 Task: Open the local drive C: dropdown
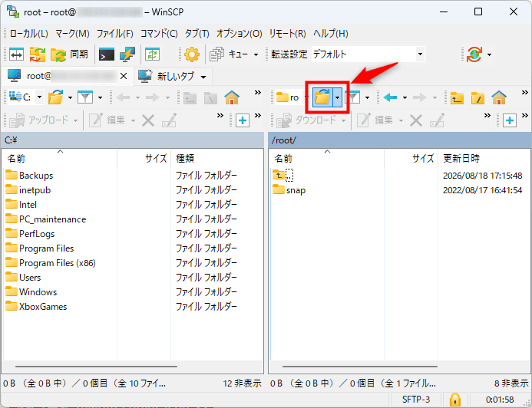[x=26, y=97]
